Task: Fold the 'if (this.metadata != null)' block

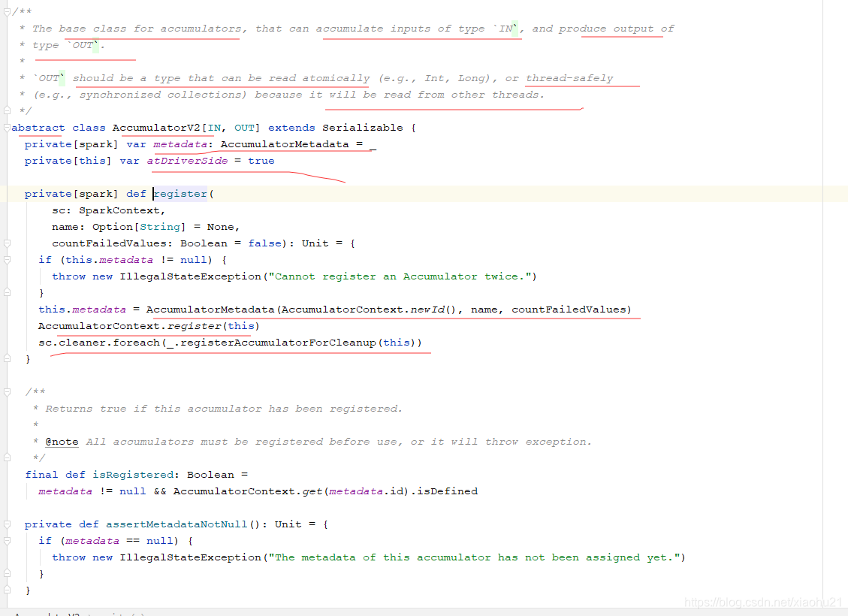Action: click(x=7, y=260)
